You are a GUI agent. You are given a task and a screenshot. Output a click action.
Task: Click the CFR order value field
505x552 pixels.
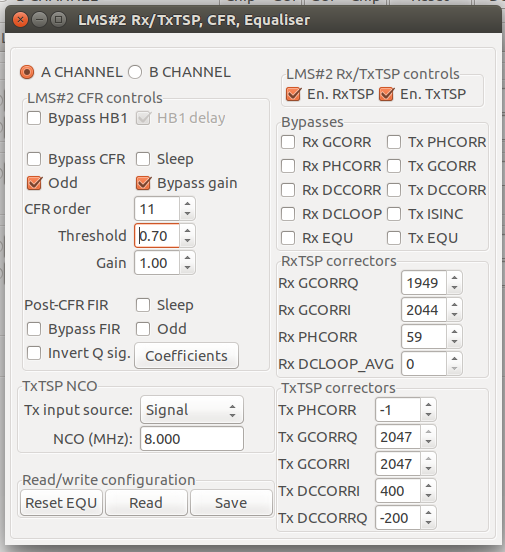[157, 209]
